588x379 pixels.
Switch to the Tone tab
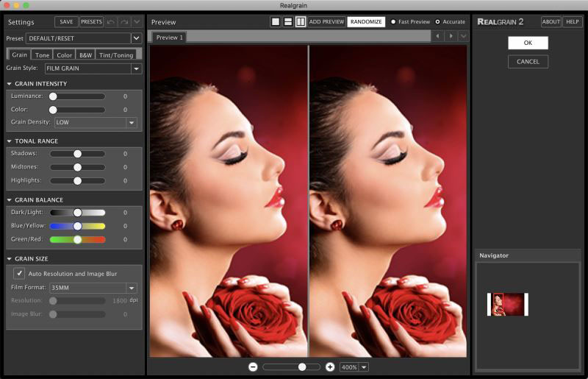click(42, 55)
